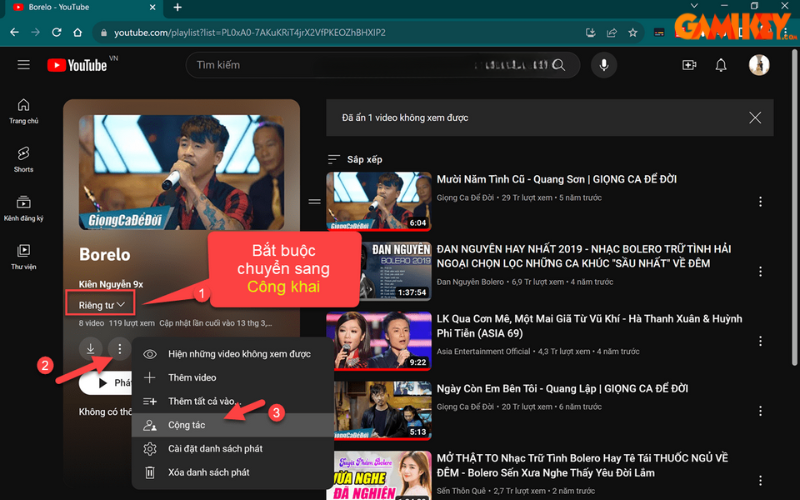
Task: Open the Sắp xếp sort menu
Action: pyautogui.click(x=355, y=159)
